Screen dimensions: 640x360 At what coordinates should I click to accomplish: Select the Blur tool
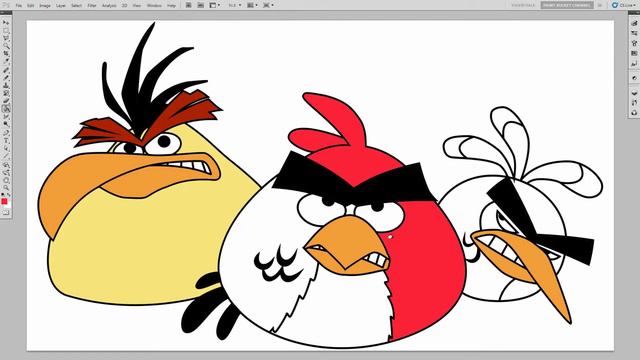tap(6, 116)
